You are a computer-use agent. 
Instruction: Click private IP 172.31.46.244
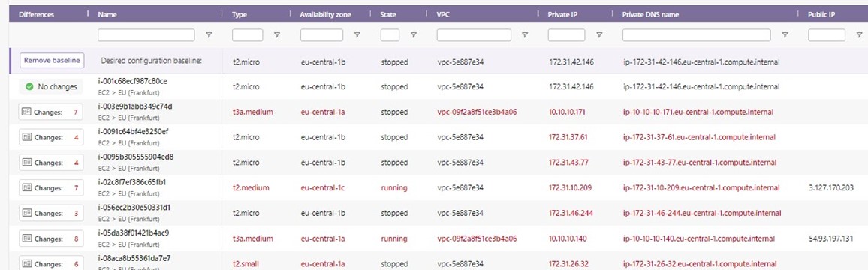(x=571, y=214)
